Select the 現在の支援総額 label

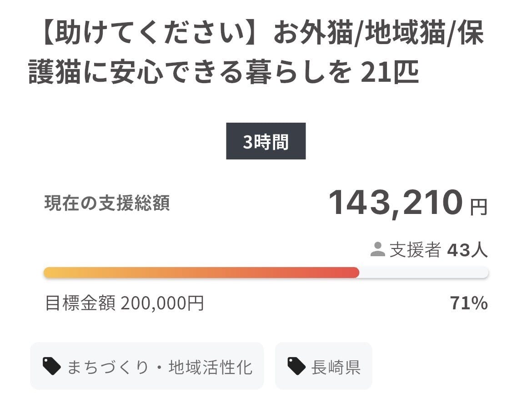(x=107, y=203)
